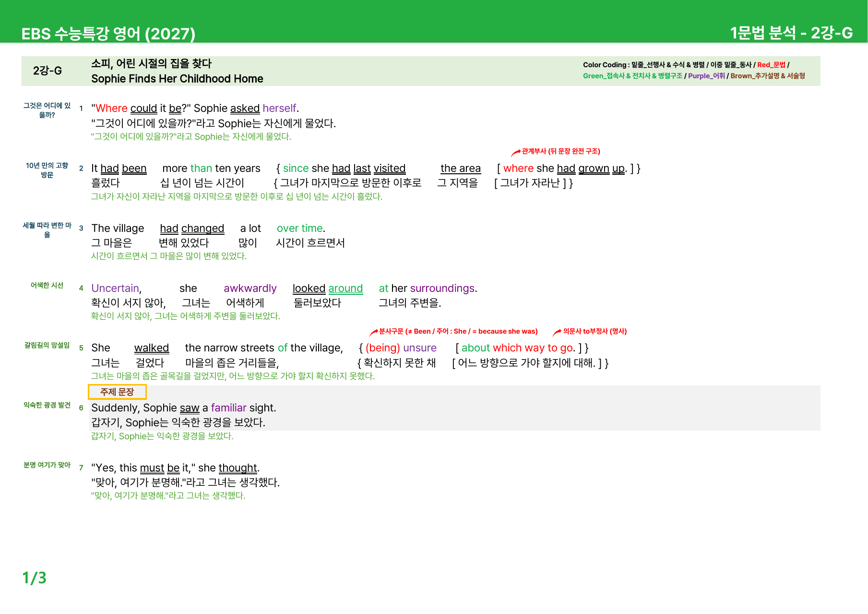Click the red word 'Where' in sentence 1
This screenshot has height=614, width=868.
click(x=111, y=108)
